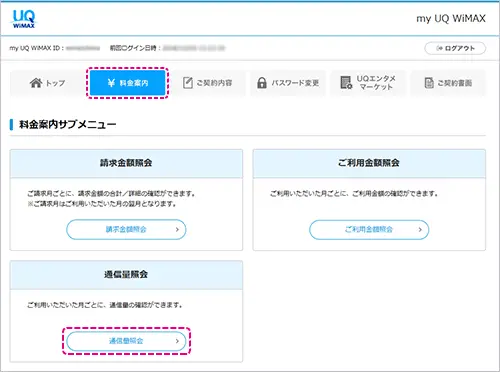
Task: Click the 請求金額照会 card header
Action: 126,163
